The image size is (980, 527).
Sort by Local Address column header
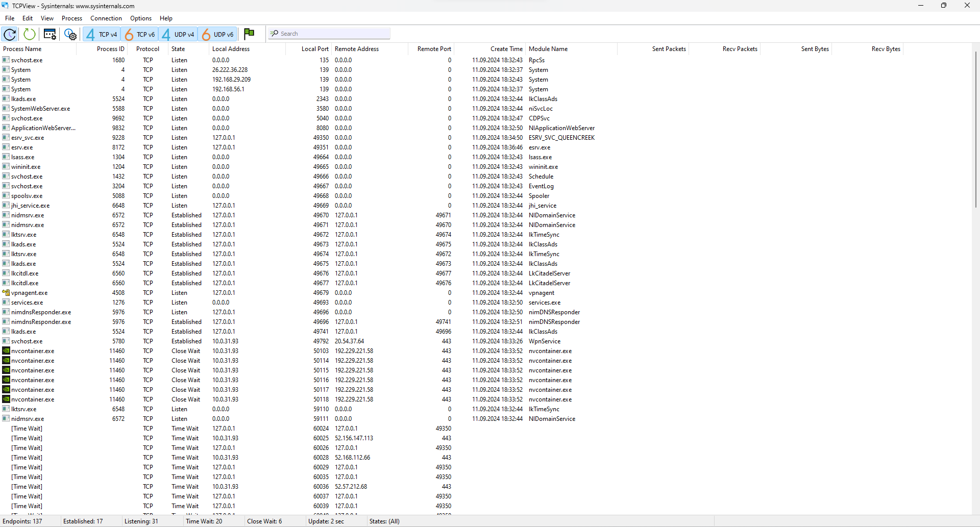(248, 49)
